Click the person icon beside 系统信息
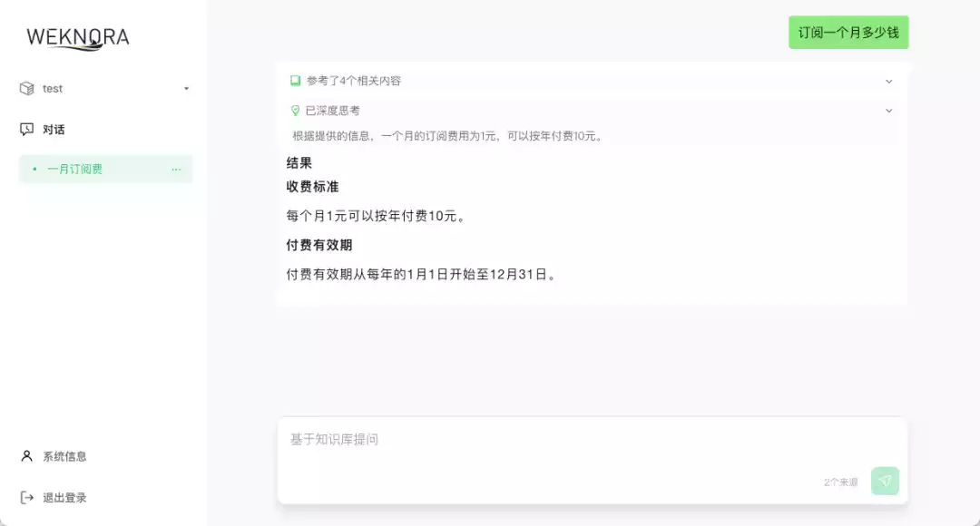The width and height of the screenshot is (980, 526). [27, 456]
